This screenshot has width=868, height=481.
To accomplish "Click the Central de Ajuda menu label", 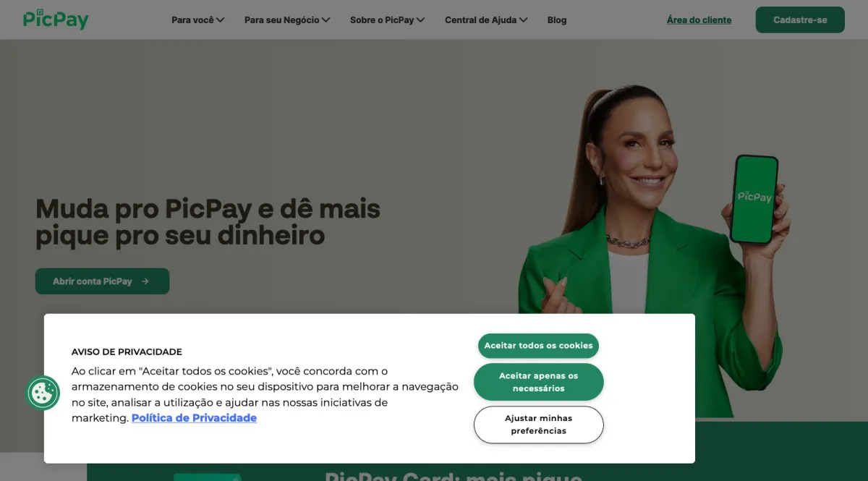I will tap(481, 20).
